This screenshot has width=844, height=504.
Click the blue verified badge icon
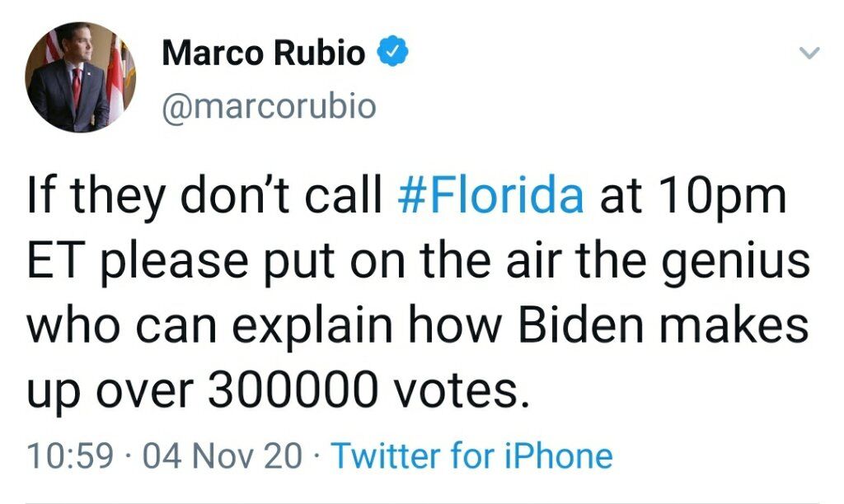point(392,52)
